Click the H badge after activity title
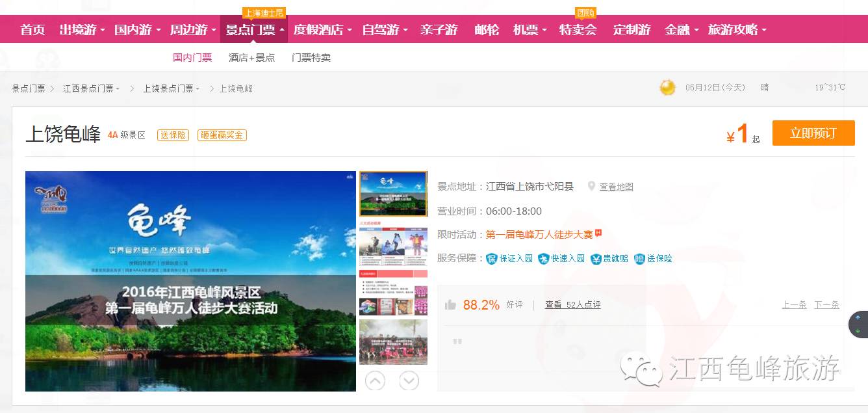This screenshot has width=868, height=413. (598, 233)
